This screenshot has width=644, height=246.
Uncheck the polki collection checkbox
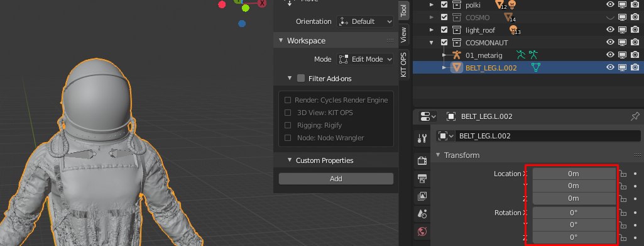point(444,5)
